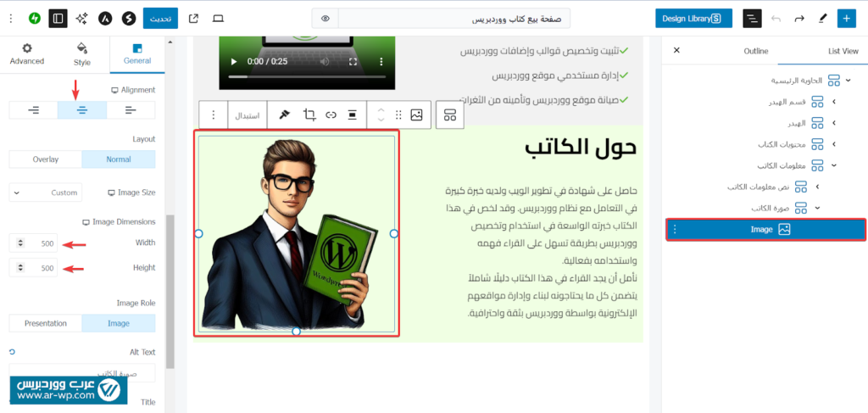The image size is (868, 413).
Task: Choose the Normal layout option
Action: pos(119,159)
